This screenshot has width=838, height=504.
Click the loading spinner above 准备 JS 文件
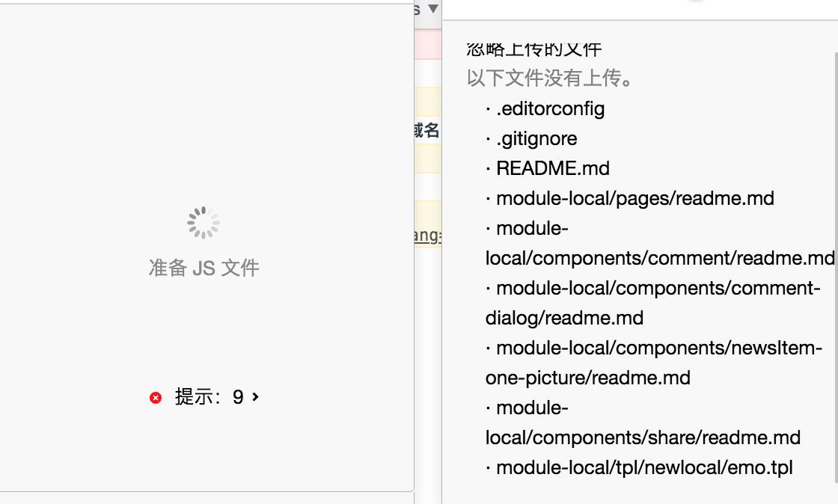(204, 223)
